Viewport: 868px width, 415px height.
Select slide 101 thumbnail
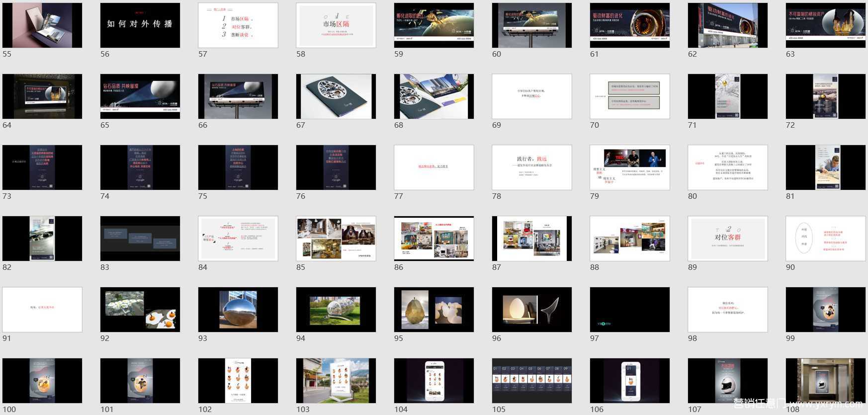[140, 381]
